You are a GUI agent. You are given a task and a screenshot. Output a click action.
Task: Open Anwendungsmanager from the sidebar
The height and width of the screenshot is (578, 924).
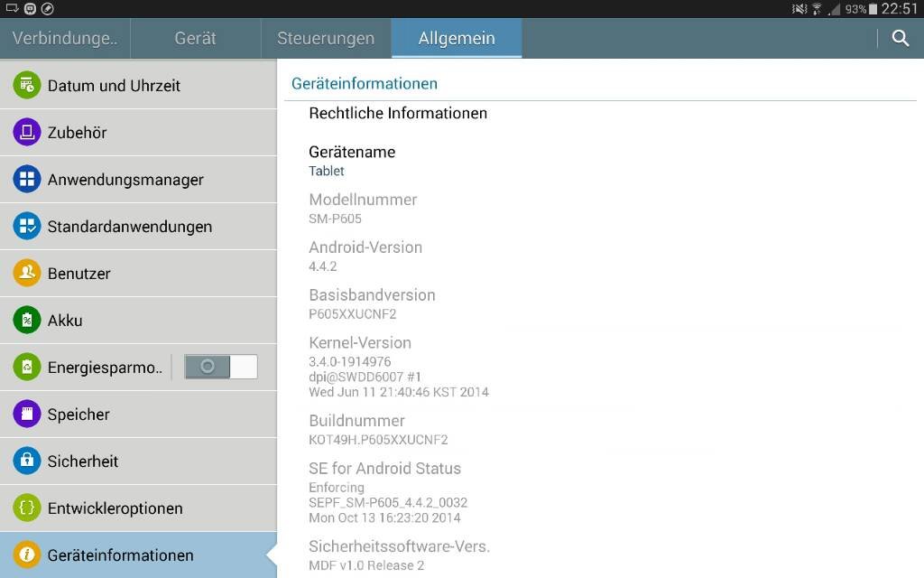coord(138,180)
